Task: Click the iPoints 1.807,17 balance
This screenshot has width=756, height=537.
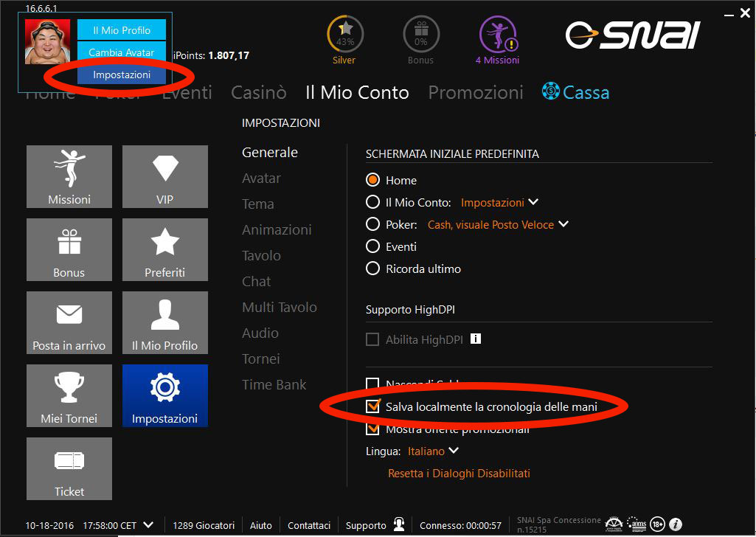Action: click(211, 55)
